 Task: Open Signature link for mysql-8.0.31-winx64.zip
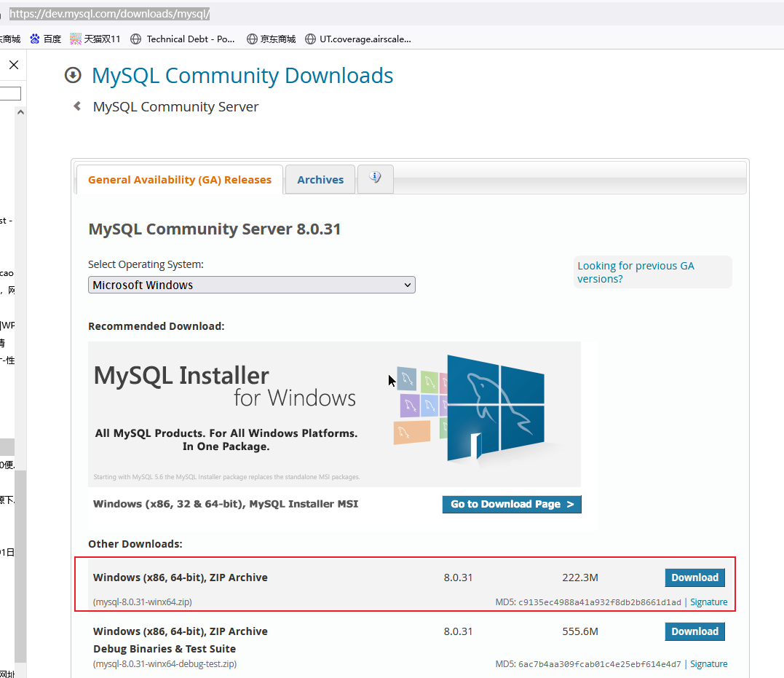pyautogui.click(x=708, y=602)
